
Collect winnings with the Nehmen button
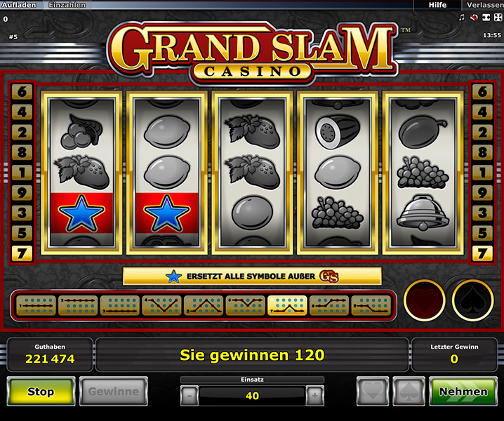tap(463, 391)
